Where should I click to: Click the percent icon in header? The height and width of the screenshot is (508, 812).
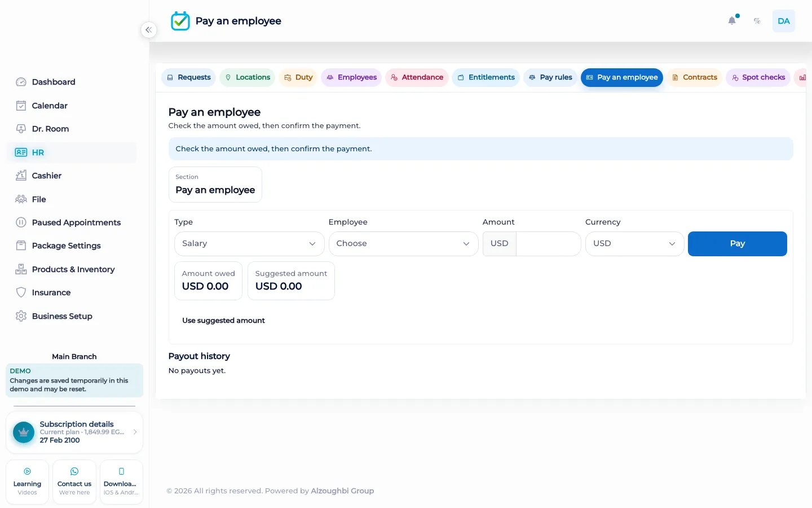click(x=757, y=21)
